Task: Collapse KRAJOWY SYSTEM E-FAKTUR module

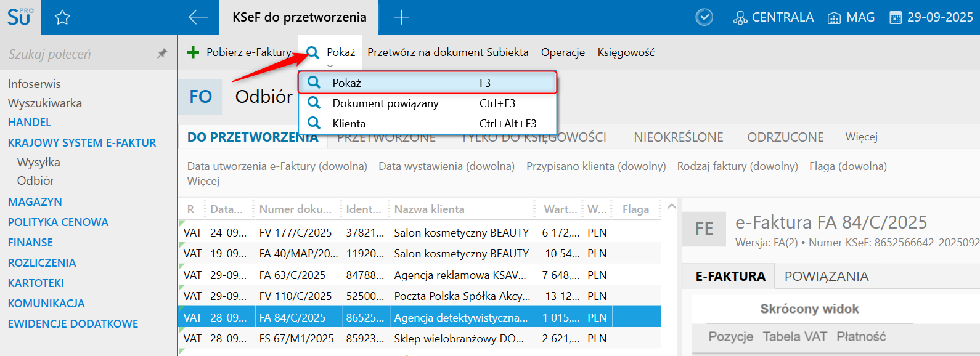Action: (82, 143)
